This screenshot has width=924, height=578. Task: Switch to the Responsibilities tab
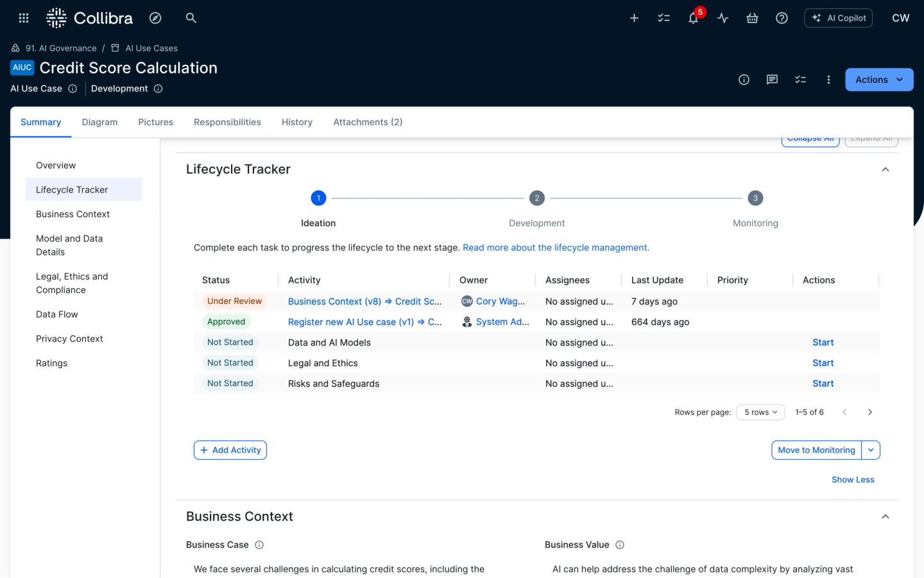pyautogui.click(x=227, y=122)
